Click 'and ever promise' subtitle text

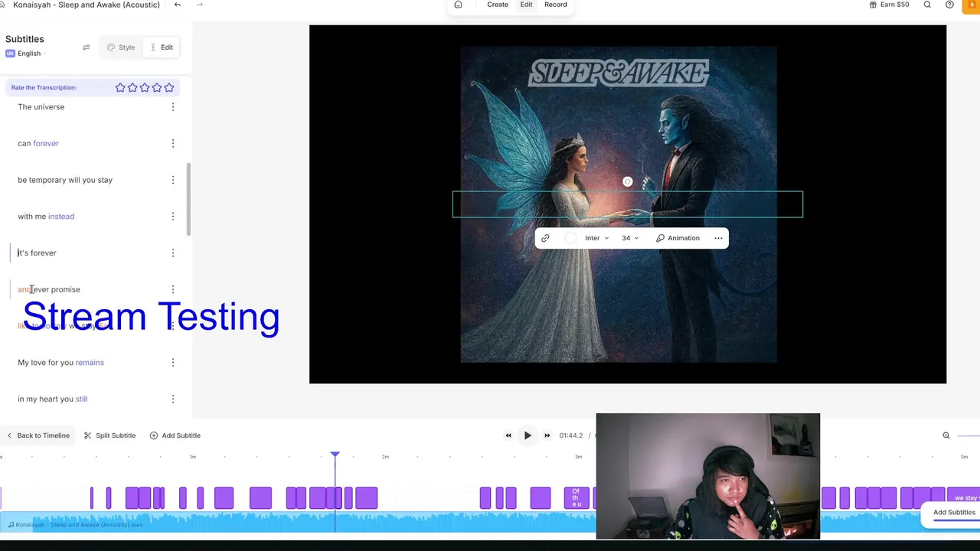click(x=49, y=289)
